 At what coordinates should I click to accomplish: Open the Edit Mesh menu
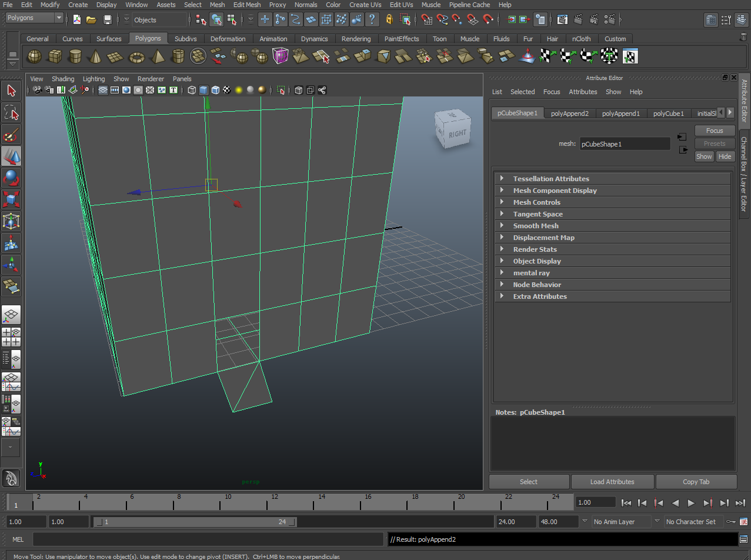tap(246, 5)
